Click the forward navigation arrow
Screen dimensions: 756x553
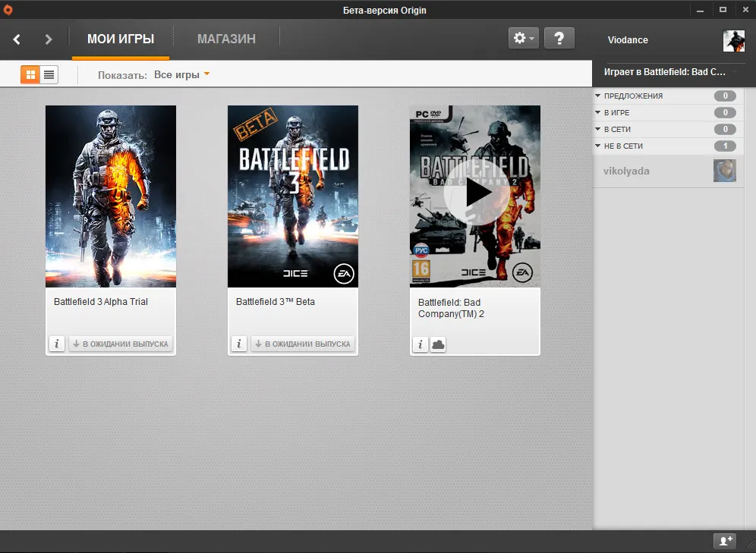[x=49, y=39]
